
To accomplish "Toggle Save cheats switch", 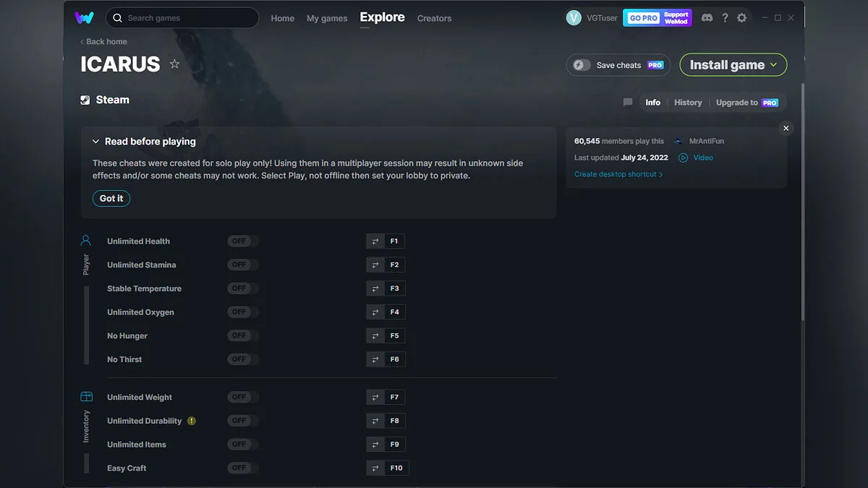I will click(582, 65).
